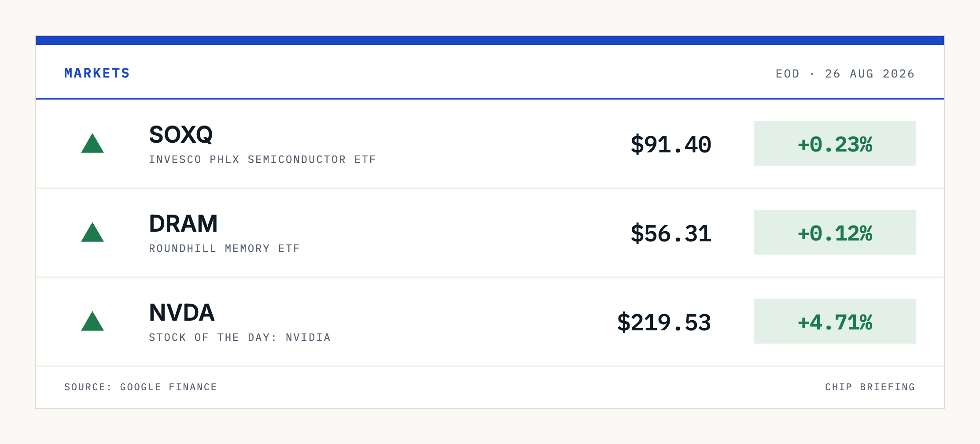Image resolution: width=980 pixels, height=444 pixels.
Task: Click the blue bar atop the card
Action: click(x=490, y=41)
